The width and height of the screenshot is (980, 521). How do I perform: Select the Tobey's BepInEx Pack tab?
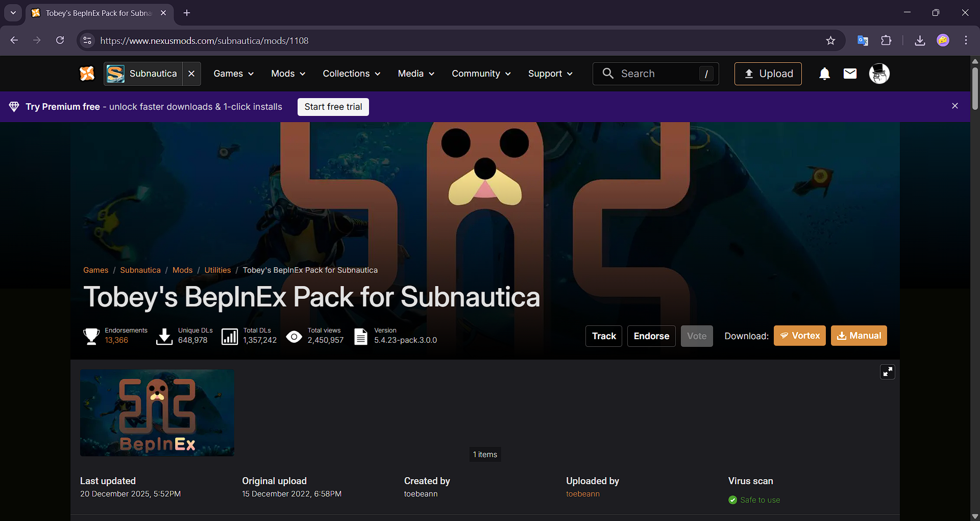(x=100, y=13)
